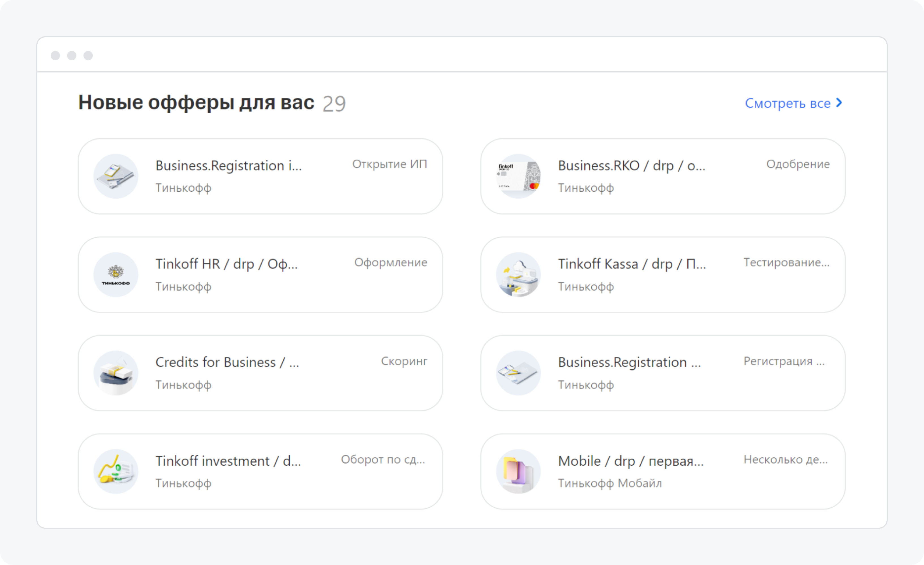Click the second window control dot
The width and height of the screenshot is (924, 565).
(72, 55)
